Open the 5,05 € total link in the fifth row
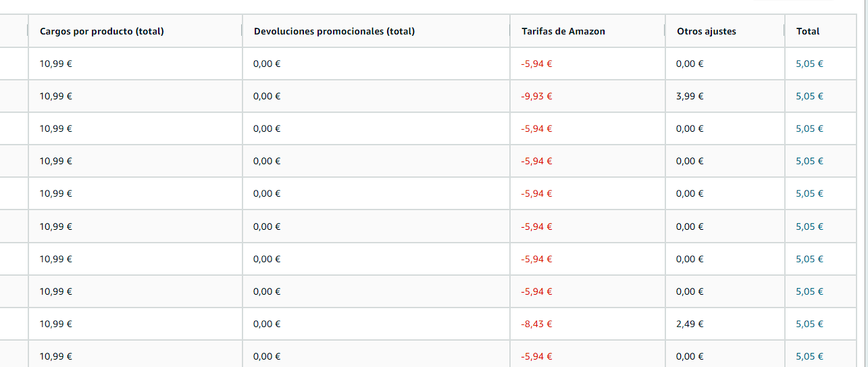Image resolution: width=868 pixels, height=367 pixels. click(x=809, y=193)
